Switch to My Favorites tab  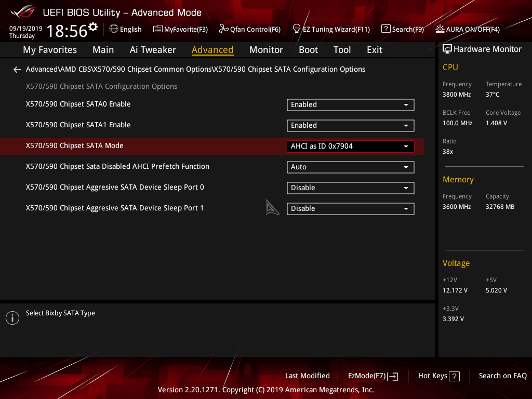click(x=50, y=50)
